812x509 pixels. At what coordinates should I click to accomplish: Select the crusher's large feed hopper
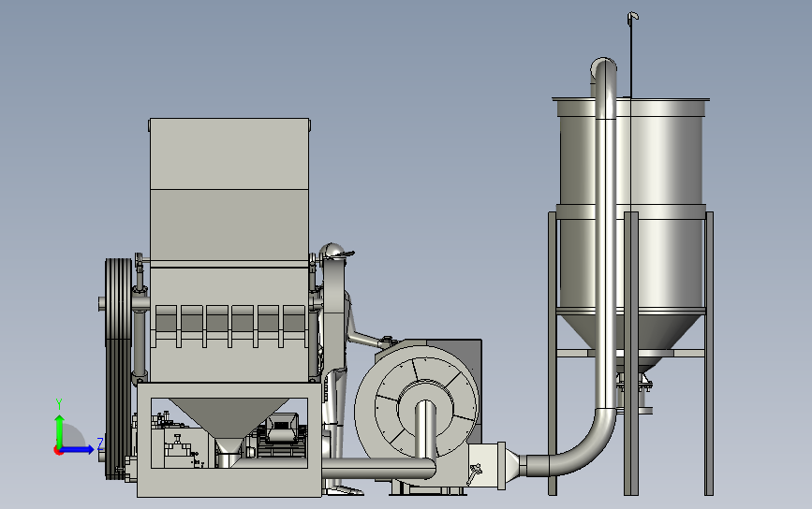pyautogui.click(x=229, y=192)
